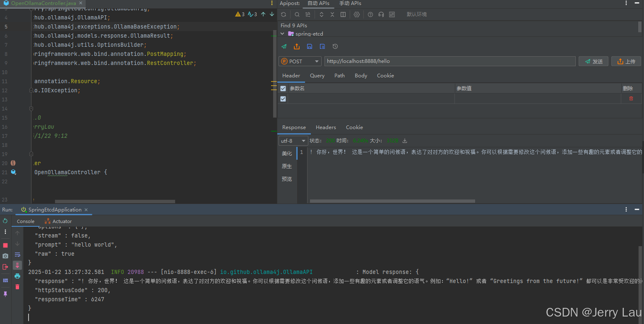Open Console tab in Run panel
The image size is (644, 324).
click(x=26, y=221)
